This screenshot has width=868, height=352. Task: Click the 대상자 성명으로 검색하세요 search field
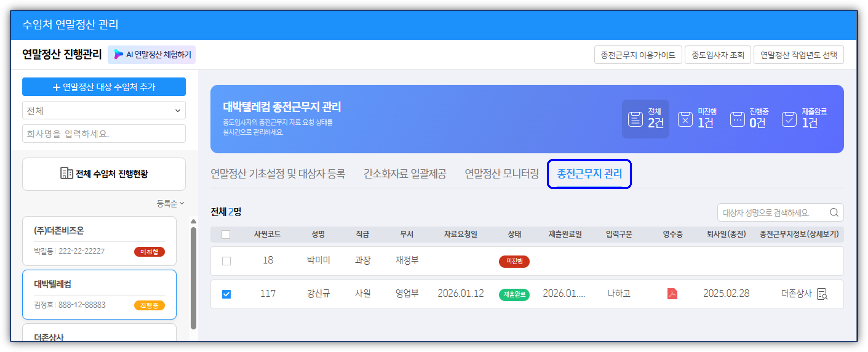click(780, 212)
